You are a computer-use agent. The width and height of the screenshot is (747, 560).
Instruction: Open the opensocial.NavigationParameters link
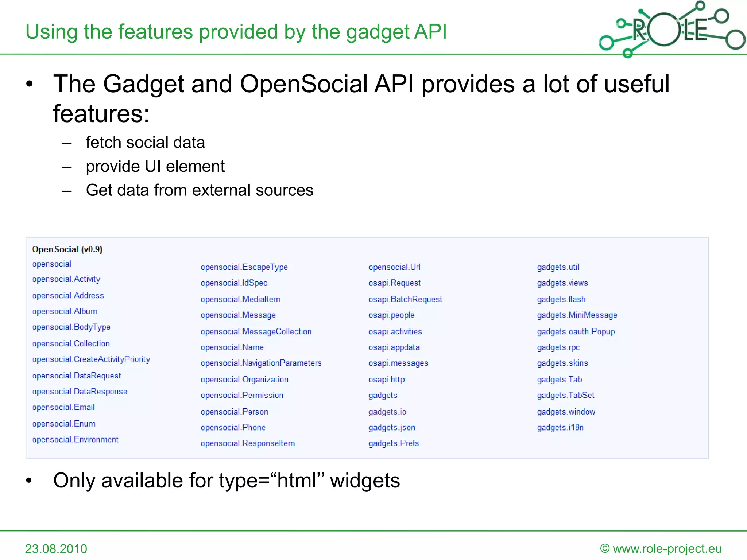[261, 363]
